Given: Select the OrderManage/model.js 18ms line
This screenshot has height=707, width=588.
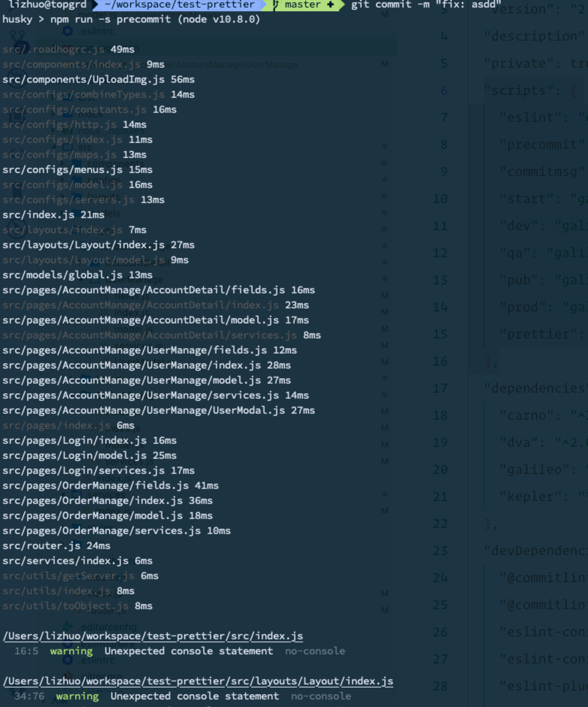Looking at the screenshot, I should click(108, 516).
